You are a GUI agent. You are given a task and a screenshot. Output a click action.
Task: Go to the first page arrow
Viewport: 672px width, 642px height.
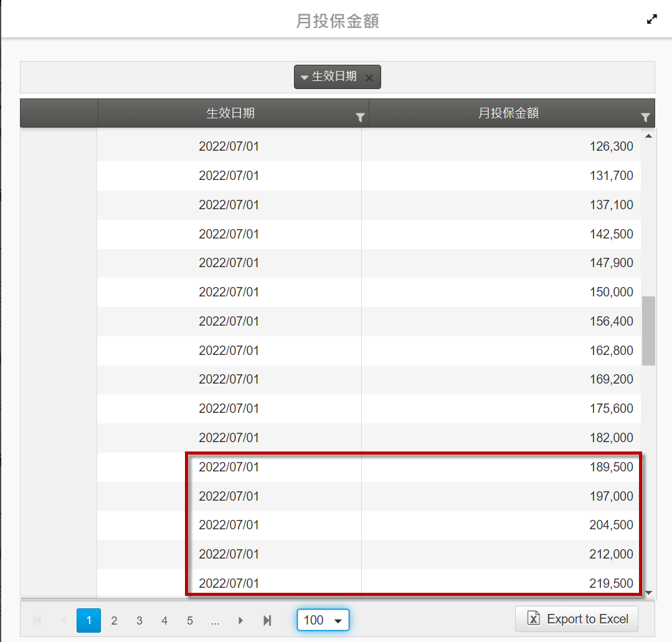tap(37, 620)
